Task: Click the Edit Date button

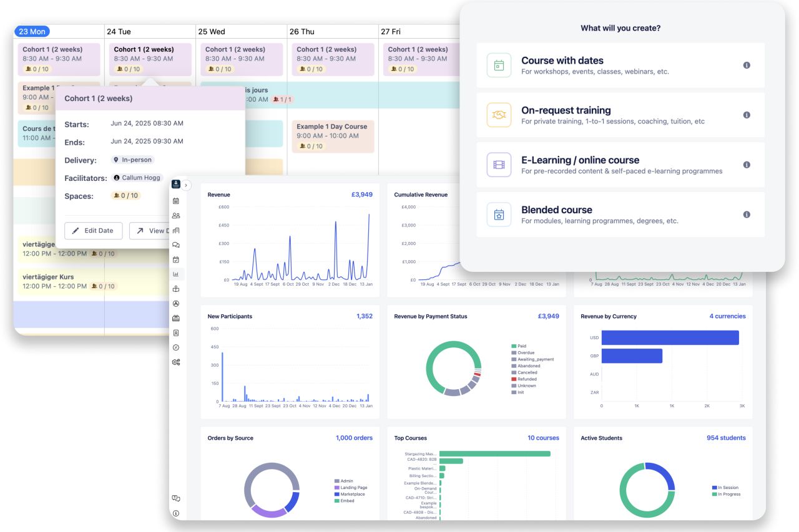Action: click(x=93, y=230)
